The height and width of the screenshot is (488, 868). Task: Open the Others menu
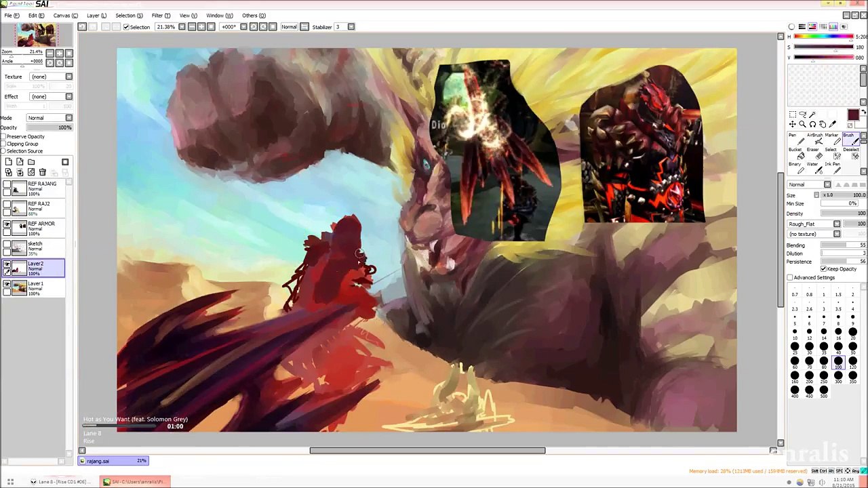point(254,16)
